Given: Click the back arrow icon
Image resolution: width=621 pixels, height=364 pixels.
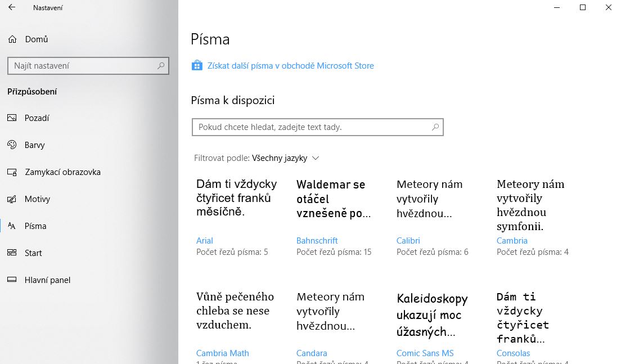Looking at the screenshot, I should click(x=12, y=7).
